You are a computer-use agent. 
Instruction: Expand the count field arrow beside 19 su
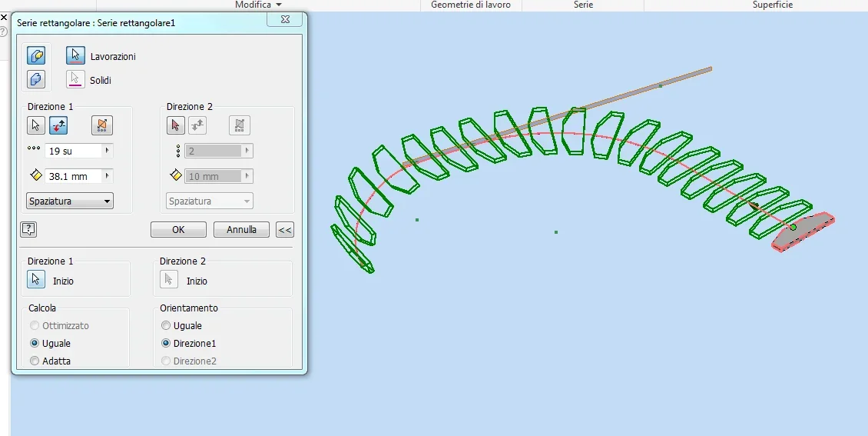click(x=108, y=151)
